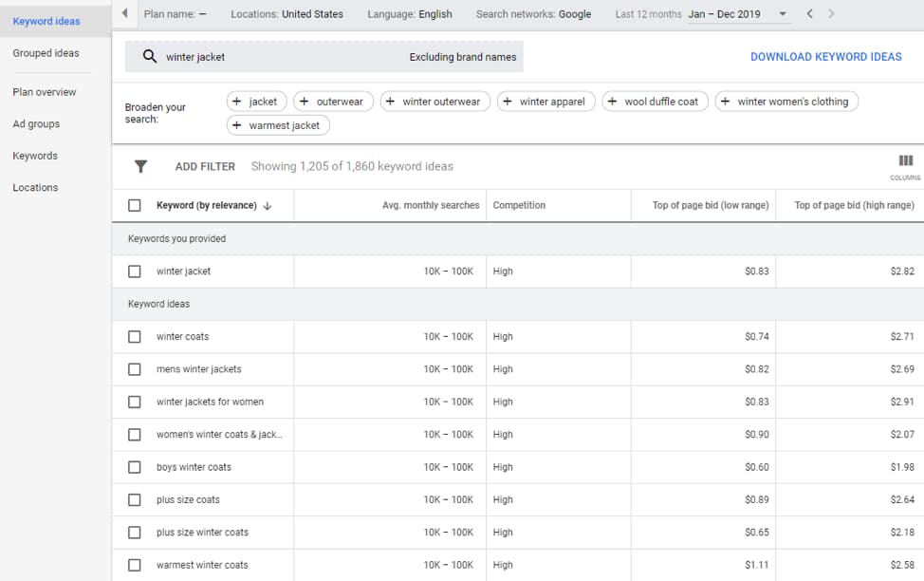
Task: Check 'women's winter coats & jack...' row
Action: click(x=135, y=435)
